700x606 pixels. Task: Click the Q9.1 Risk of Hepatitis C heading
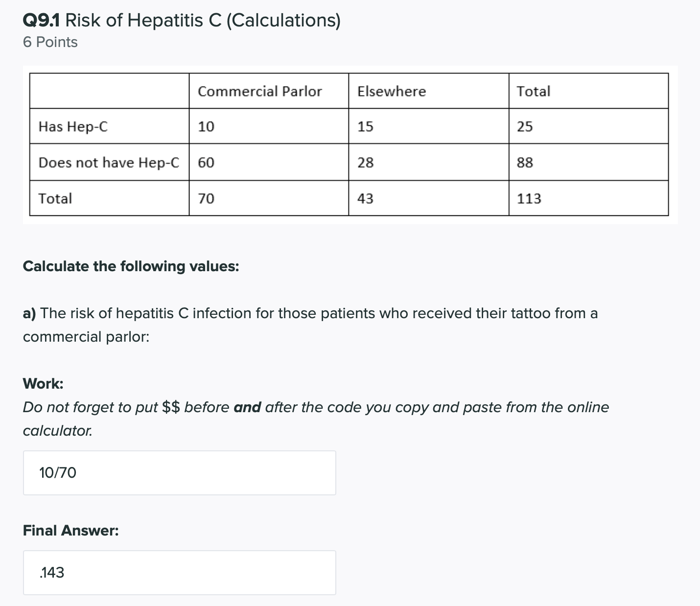tap(182, 21)
